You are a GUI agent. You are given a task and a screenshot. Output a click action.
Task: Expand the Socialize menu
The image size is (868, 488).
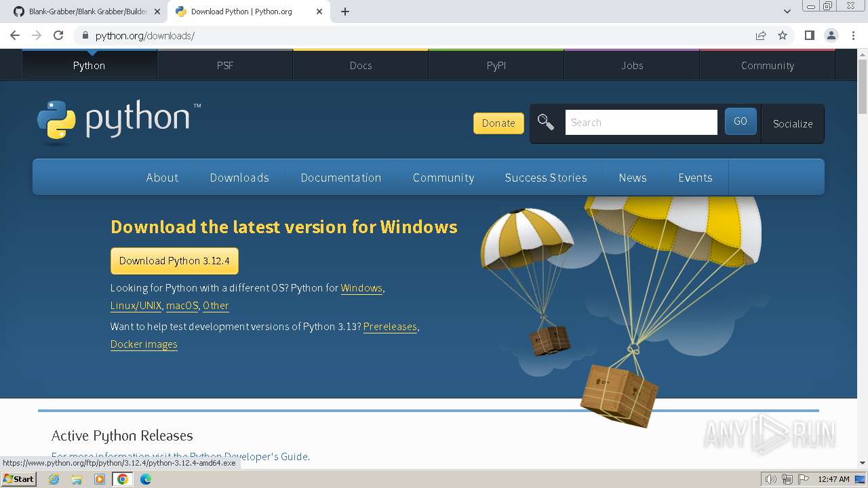(793, 123)
